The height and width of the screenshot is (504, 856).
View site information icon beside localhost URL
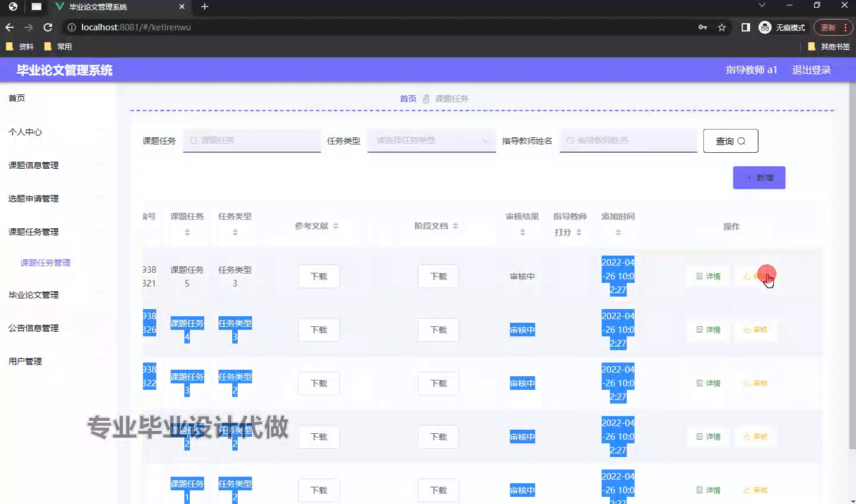[71, 27]
